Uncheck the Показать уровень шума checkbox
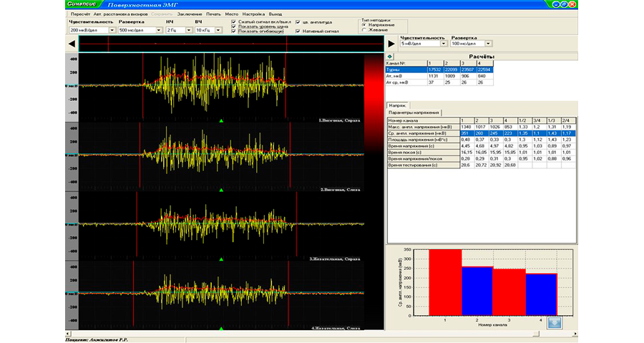 pos(234,27)
